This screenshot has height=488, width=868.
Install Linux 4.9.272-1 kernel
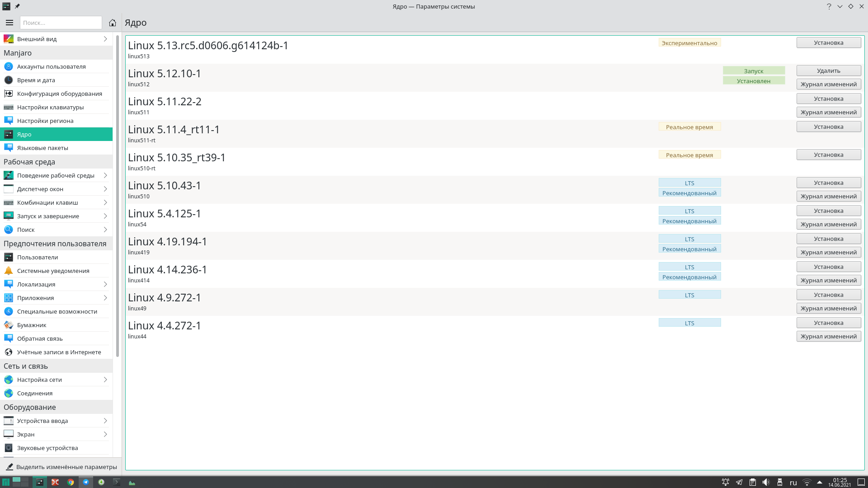829,295
